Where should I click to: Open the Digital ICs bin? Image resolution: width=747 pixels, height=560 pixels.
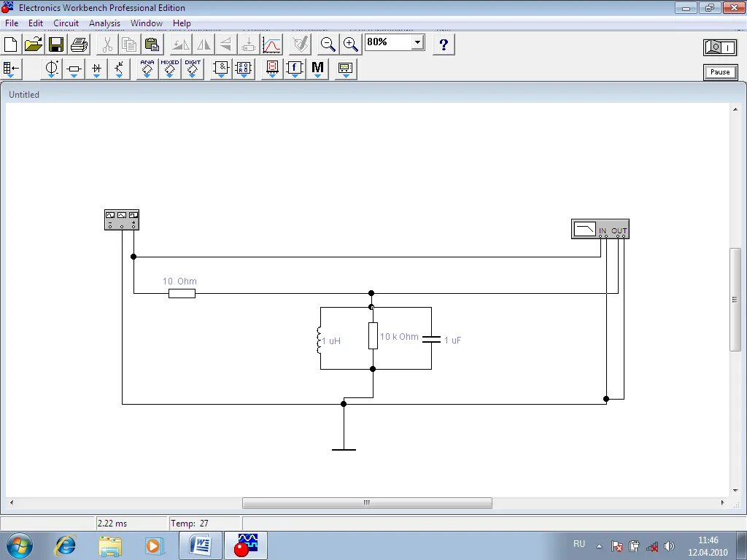coord(193,69)
